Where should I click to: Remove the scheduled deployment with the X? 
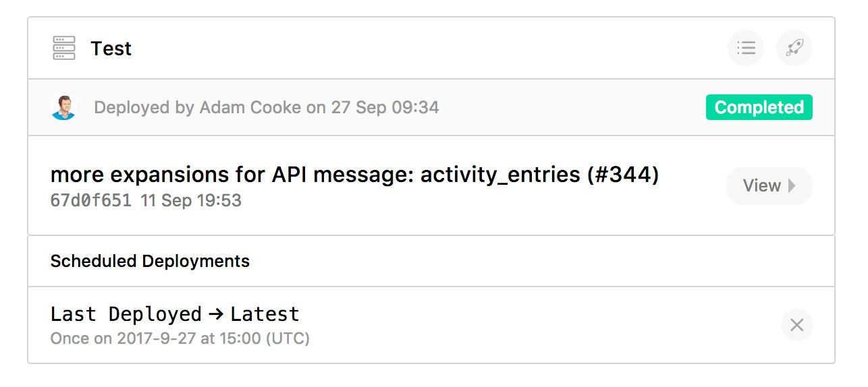click(x=796, y=326)
